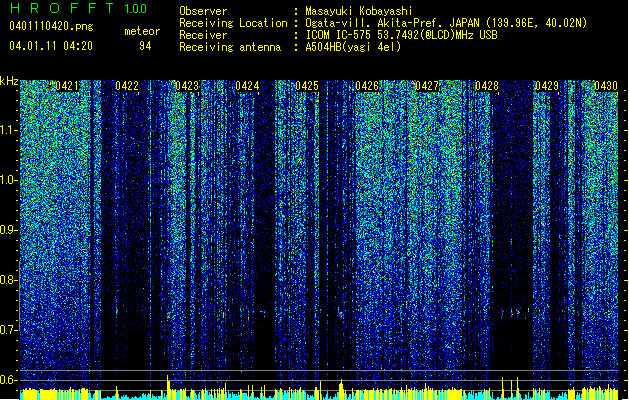Click the Ogata-vill. Akita-Pref. JAPAN location text
The width and height of the screenshot is (629, 400).
tap(446, 23)
